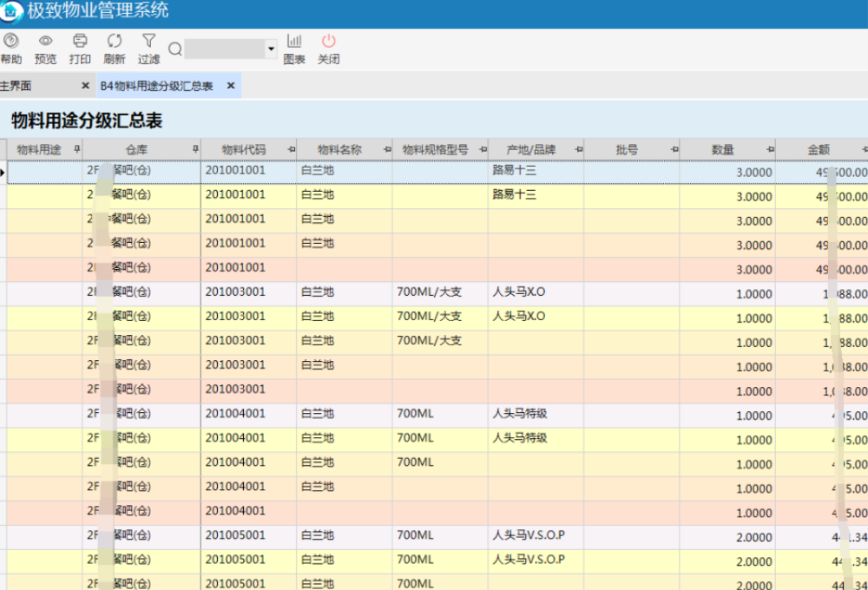
Task: Click 路易十三 in the second row
Action: point(514,194)
